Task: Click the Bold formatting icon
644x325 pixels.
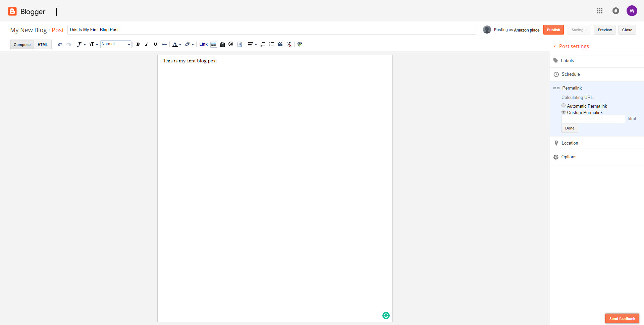Action: pos(138,44)
